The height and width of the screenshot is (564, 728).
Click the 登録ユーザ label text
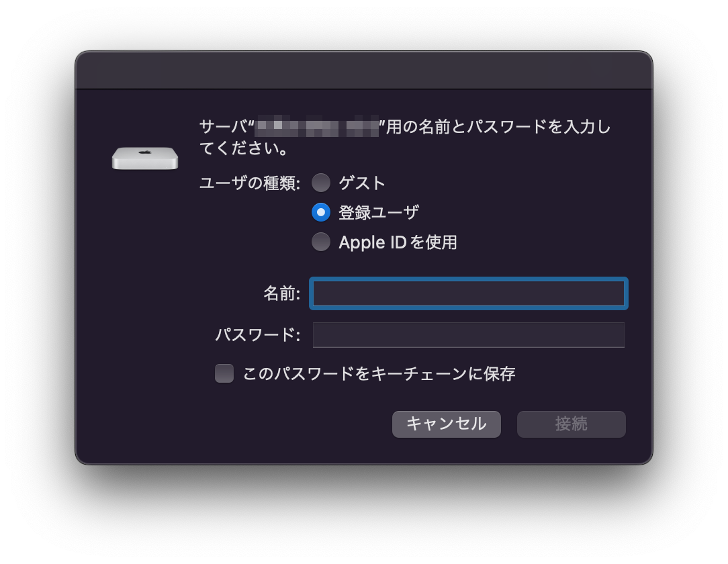pos(378,213)
